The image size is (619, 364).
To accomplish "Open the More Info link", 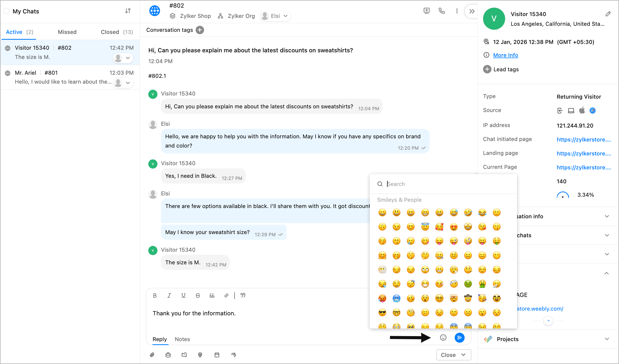I will pyautogui.click(x=505, y=55).
